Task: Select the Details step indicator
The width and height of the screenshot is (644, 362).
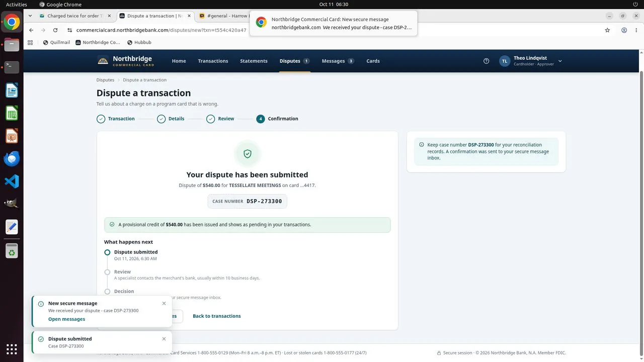Action: pyautogui.click(x=171, y=119)
